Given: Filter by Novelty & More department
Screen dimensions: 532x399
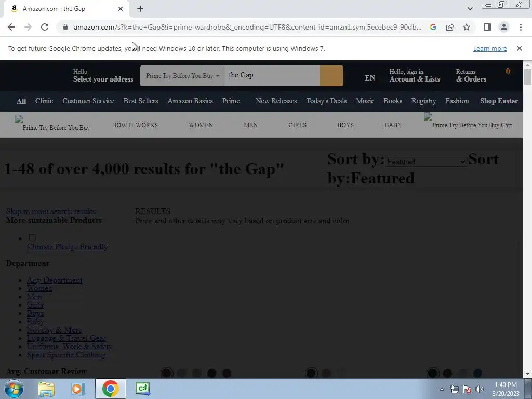Looking at the screenshot, I should pyautogui.click(x=54, y=330).
